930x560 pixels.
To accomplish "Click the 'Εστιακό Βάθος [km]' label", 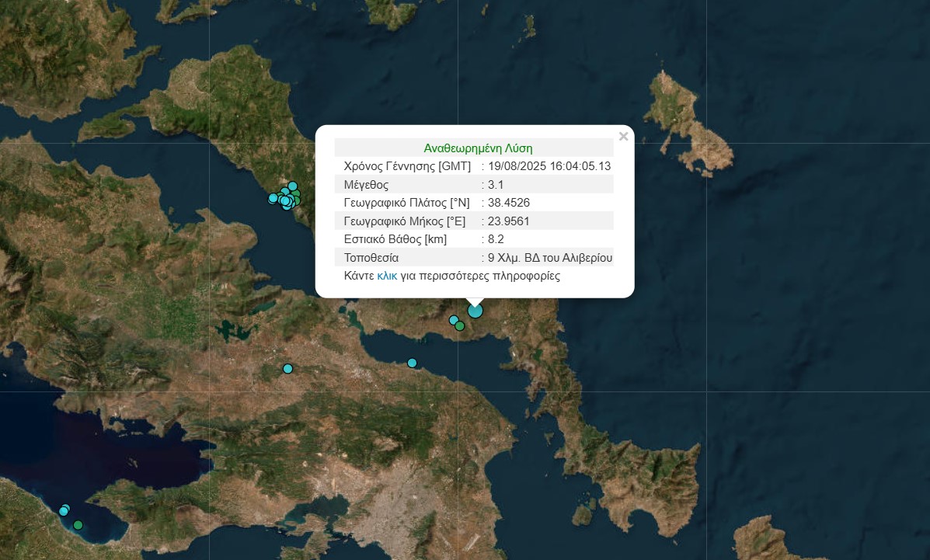I will [x=395, y=239].
